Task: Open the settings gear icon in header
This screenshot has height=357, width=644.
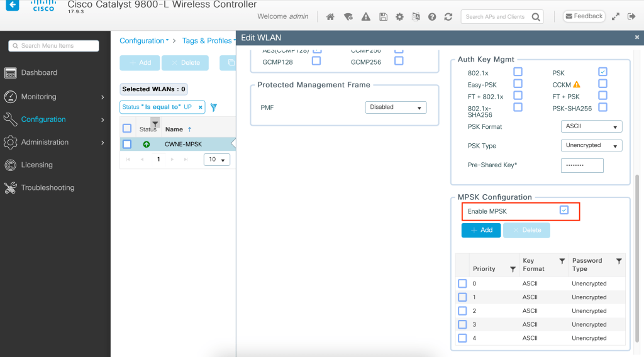Action: point(399,17)
